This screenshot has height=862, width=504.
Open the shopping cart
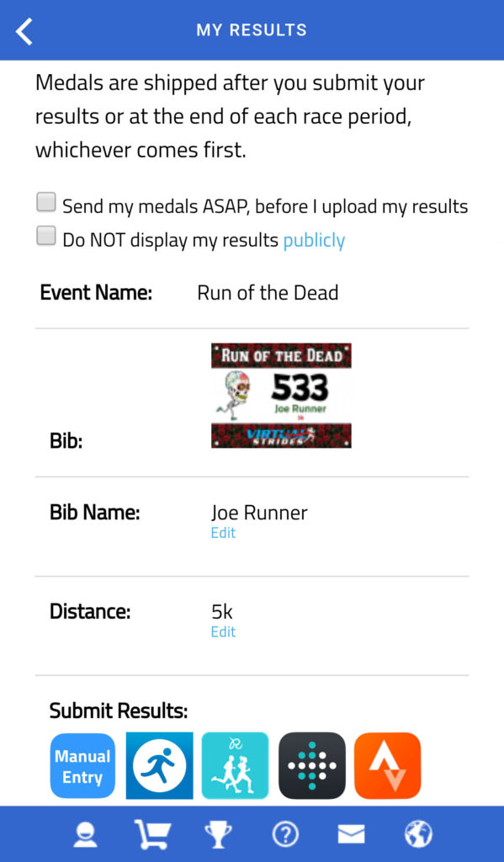151,833
